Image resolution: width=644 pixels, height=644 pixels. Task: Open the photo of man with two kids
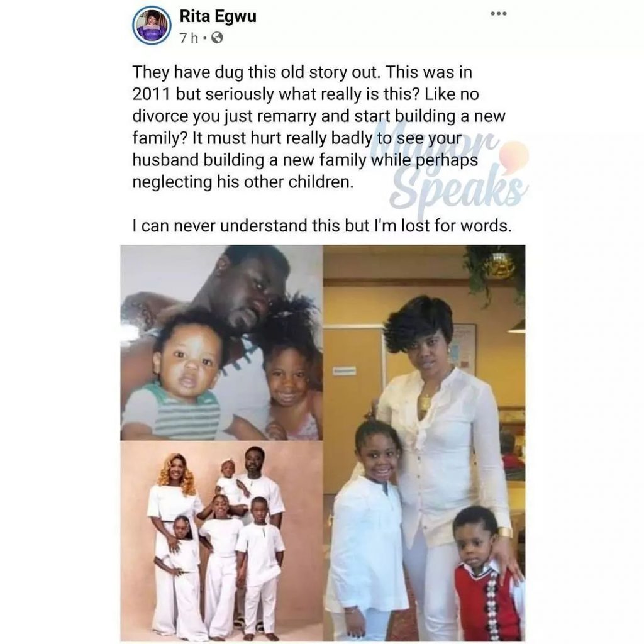(x=221, y=343)
